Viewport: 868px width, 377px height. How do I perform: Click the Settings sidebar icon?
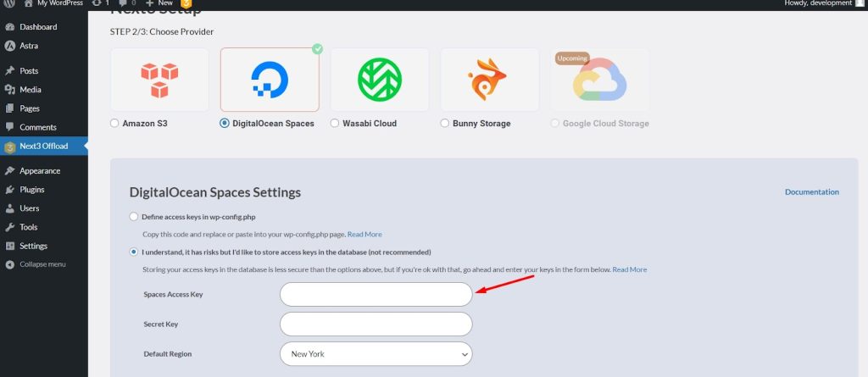9,247
